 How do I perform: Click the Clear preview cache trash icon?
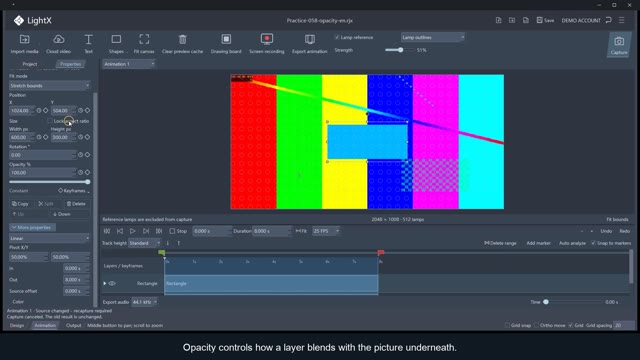182,39
